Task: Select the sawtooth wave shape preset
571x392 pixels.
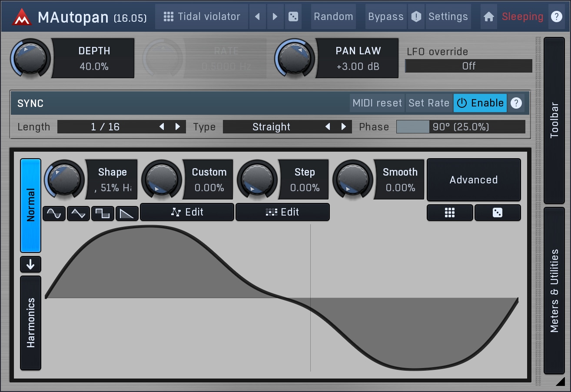Action: click(x=127, y=213)
